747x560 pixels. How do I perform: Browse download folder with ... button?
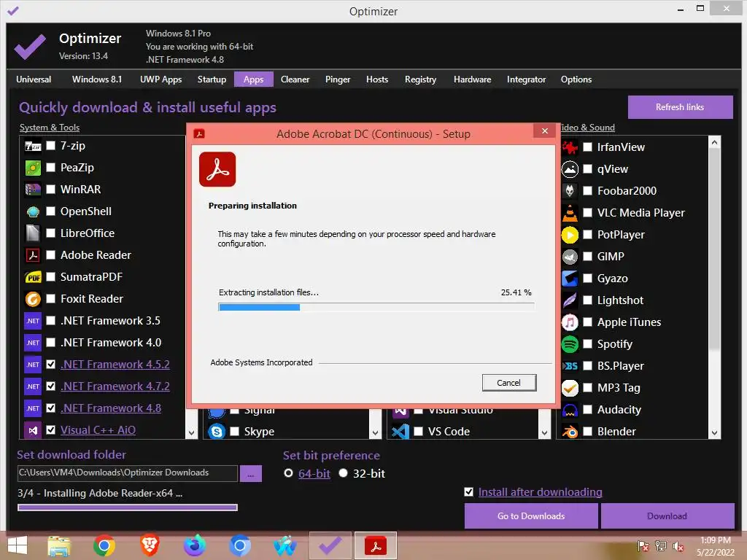tap(251, 474)
